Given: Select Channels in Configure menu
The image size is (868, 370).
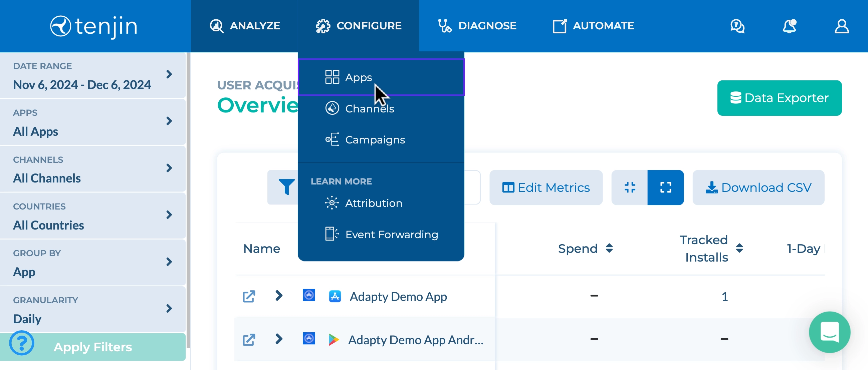Looking at the screenshot, I should coord(369,108).
